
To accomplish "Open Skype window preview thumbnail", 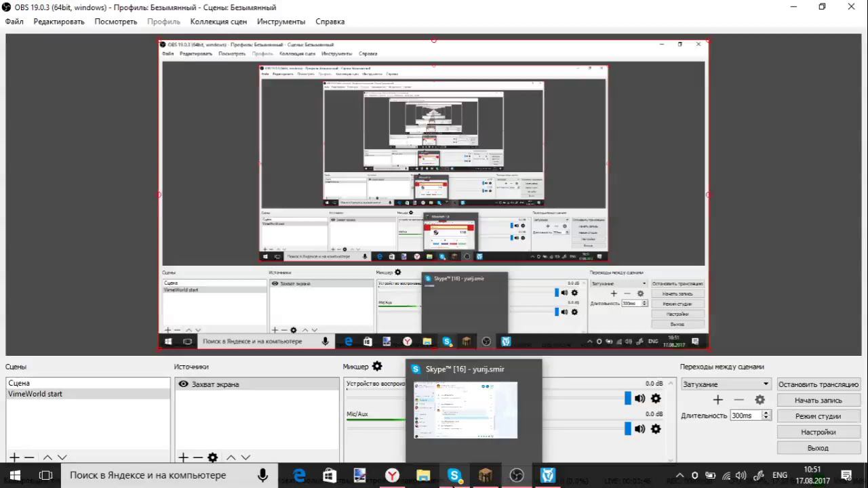I will pos(466,410).
